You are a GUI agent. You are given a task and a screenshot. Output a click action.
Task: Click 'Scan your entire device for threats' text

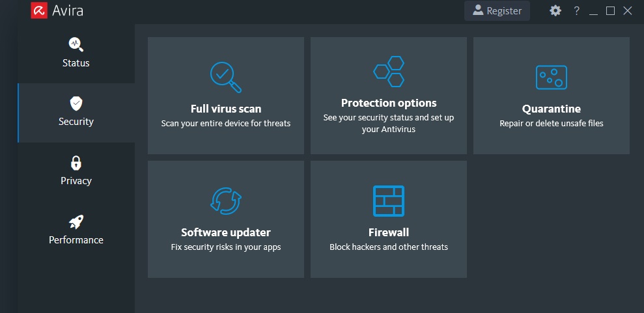click(x=226, y=123)
